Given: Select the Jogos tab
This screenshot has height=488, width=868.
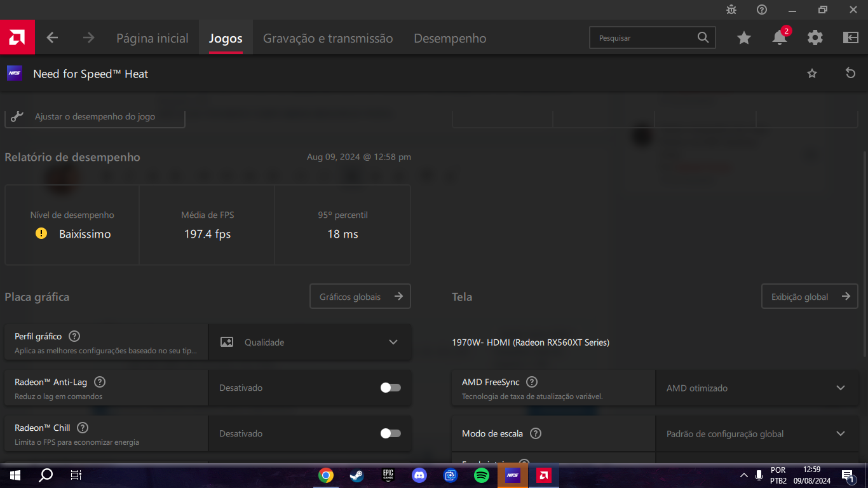Looking at the screenshot, I should pyautogui.click(x=226, y=38).
